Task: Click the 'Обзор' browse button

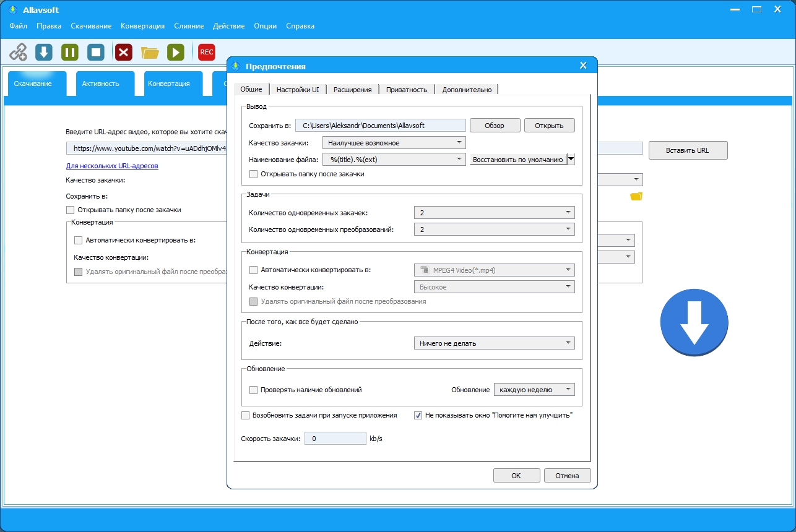Action: (495, 126)
